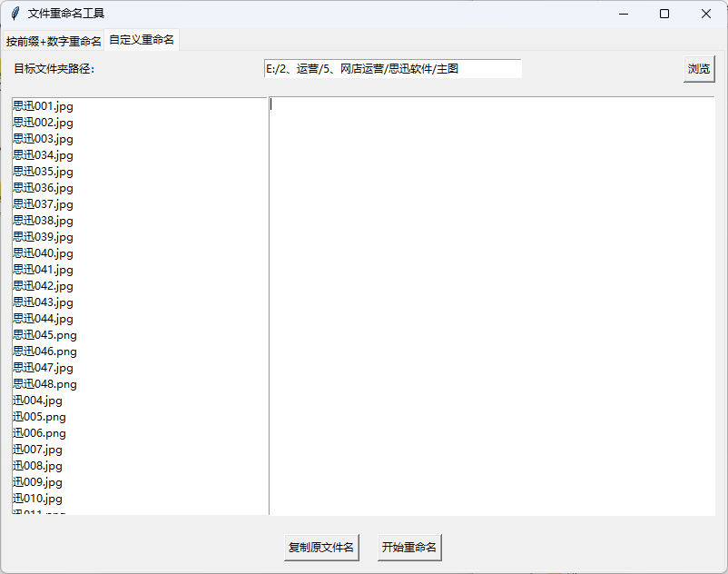Select 思迅001.jpg in the file list
The height and width of the screenshot is (574, 728).
point(44,106)
